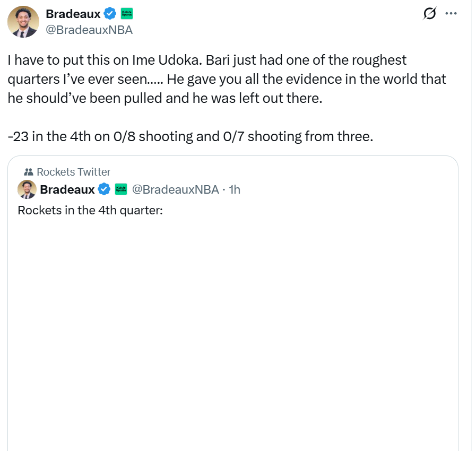Open the quoted text 'Rockets in the 4th quarter:'
Viewport: 476px width, 451px height.
pos(90,210)
